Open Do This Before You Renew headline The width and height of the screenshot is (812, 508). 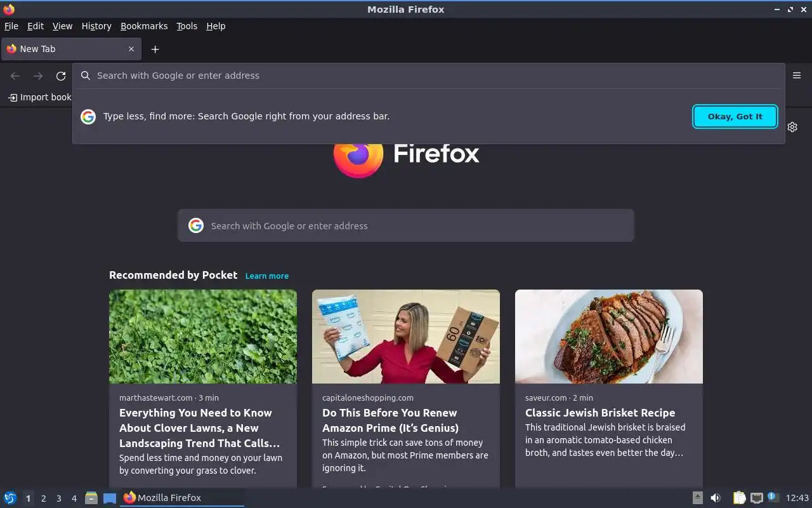[x=390, y=420]
